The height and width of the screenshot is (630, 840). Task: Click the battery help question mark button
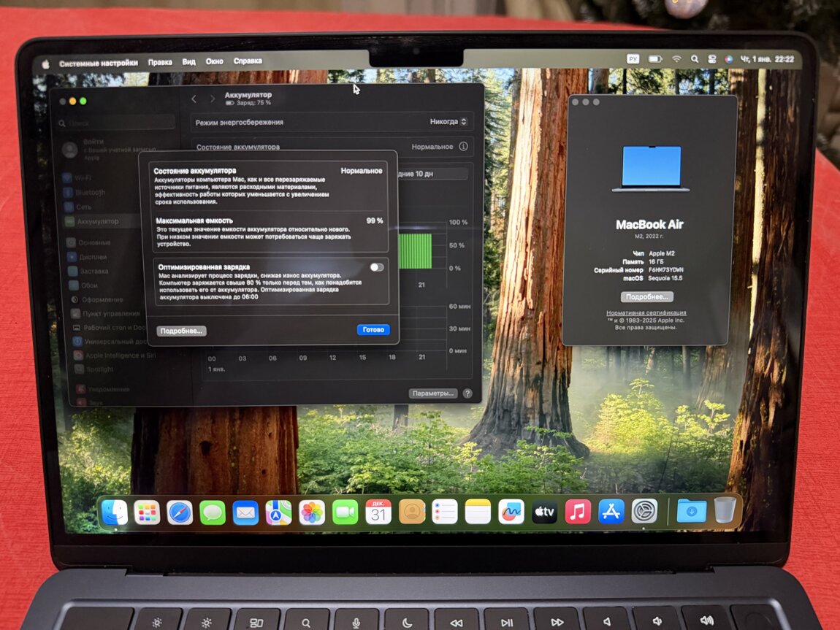tap(467, 393)
